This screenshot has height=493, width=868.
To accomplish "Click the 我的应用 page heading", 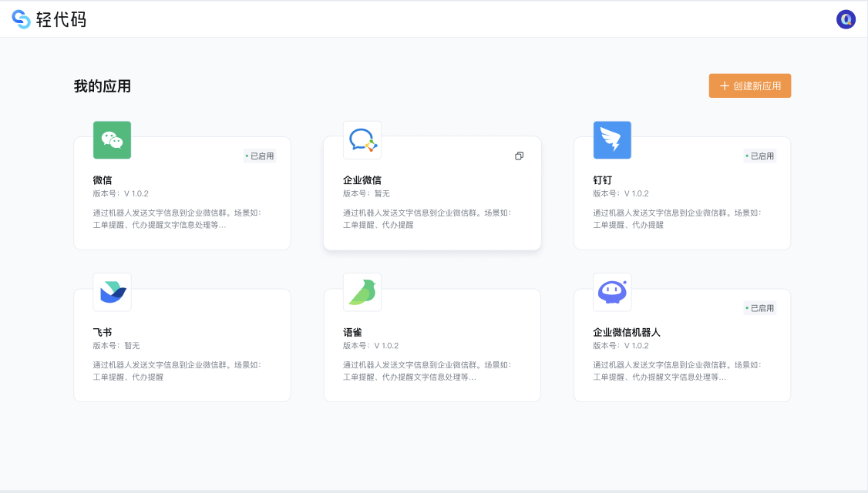I will tap(103, 86).
